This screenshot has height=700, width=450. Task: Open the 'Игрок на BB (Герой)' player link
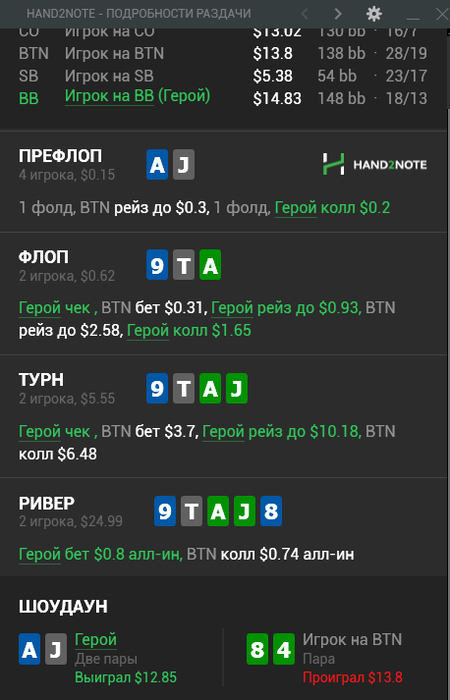click(138, 96)
